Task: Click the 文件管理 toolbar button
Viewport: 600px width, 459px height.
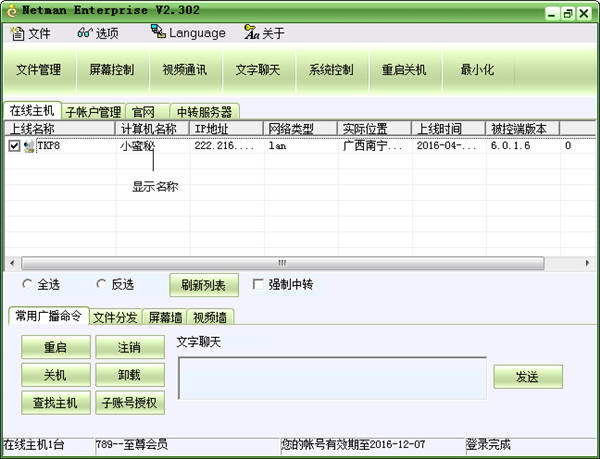Action: [39, 70]
